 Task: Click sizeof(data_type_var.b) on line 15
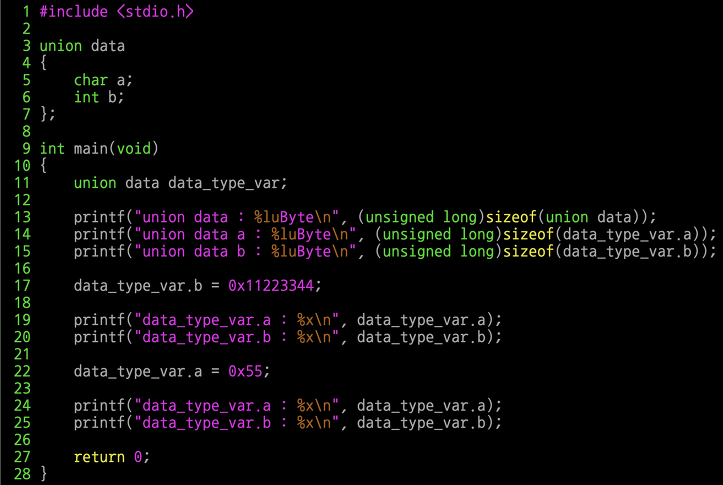click(604, 251)
